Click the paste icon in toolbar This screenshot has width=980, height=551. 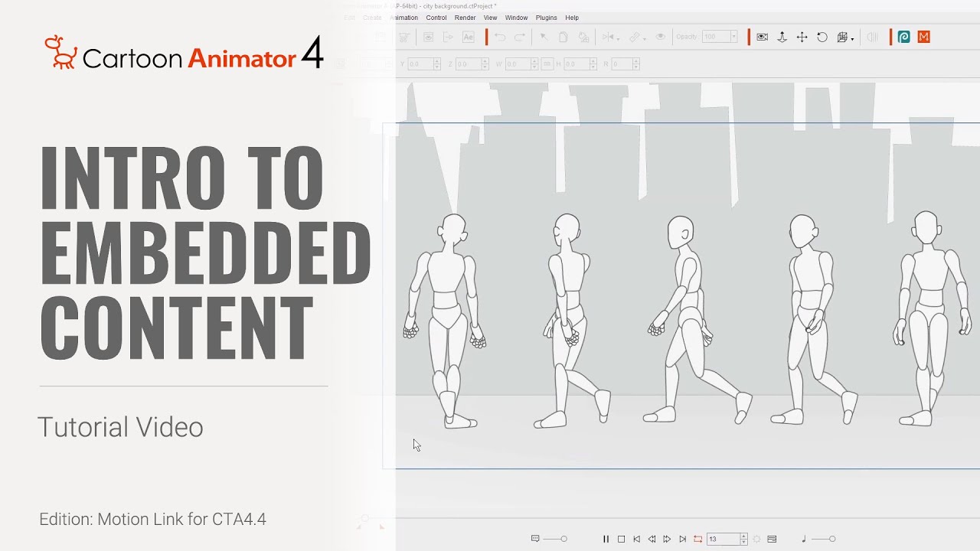(x=583, y=37)
